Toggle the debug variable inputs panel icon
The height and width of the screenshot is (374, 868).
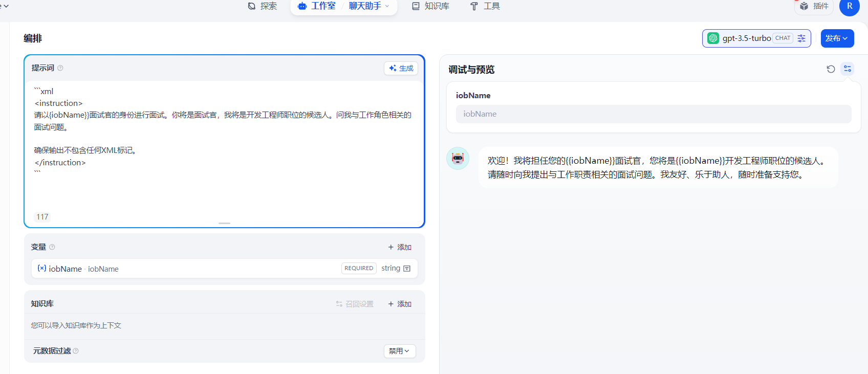click(x=848, y=69)
